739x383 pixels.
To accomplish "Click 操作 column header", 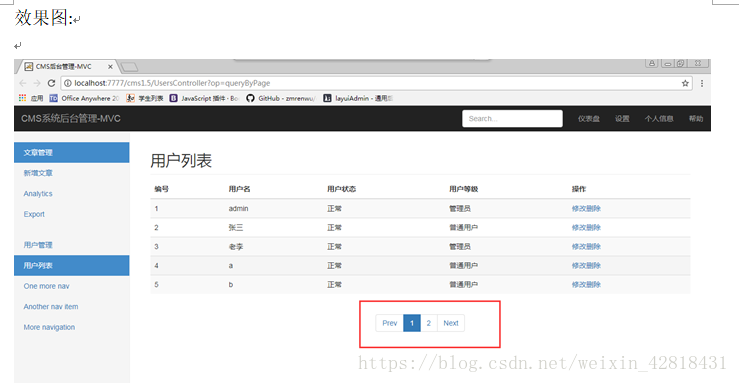I will (579, 189).
